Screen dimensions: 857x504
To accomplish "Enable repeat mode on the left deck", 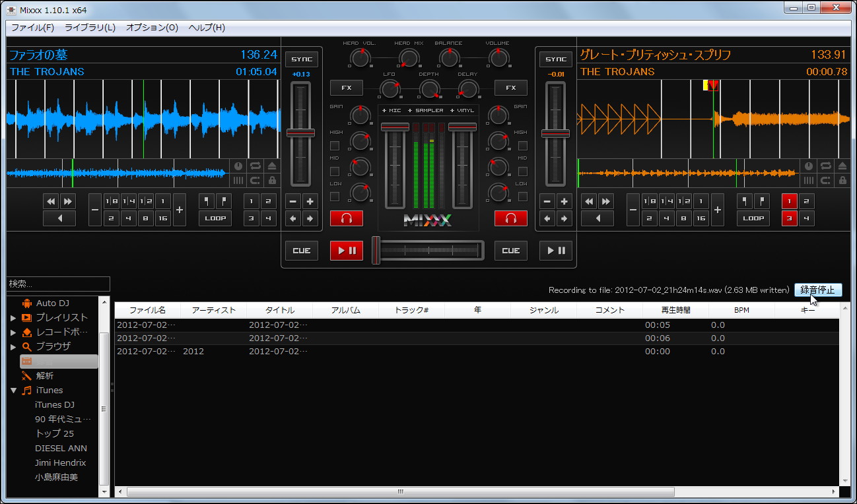I will pos(254,166).
